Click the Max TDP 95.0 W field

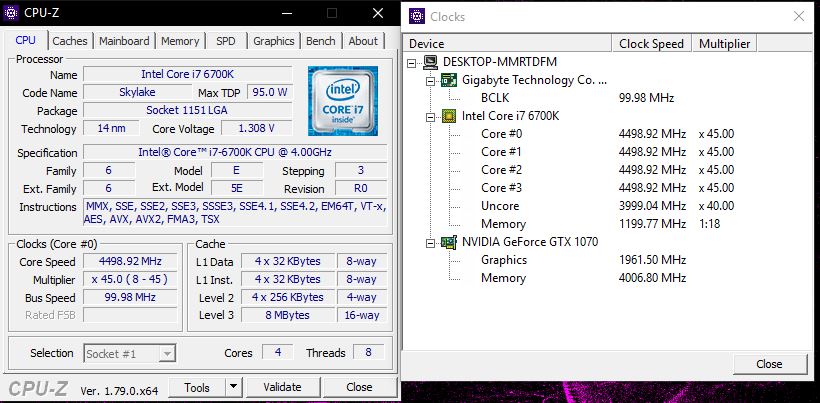click(269, 93)
